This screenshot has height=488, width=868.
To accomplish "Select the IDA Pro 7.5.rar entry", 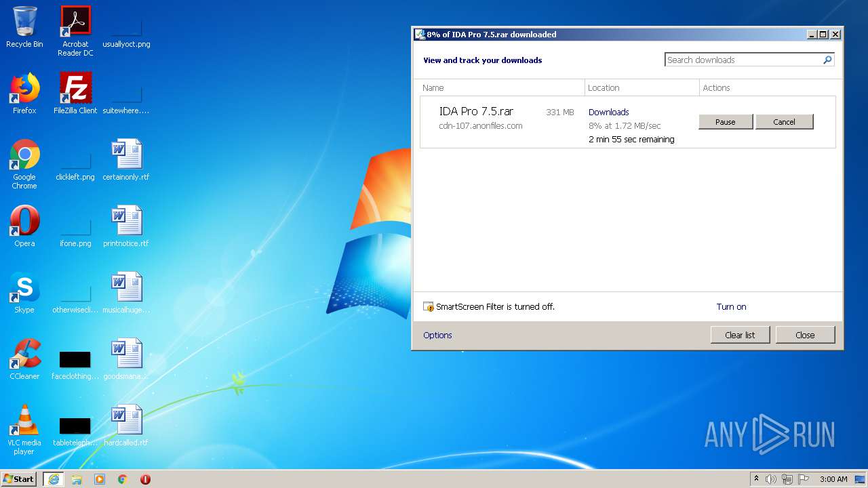I will click(x=628, y=122).
